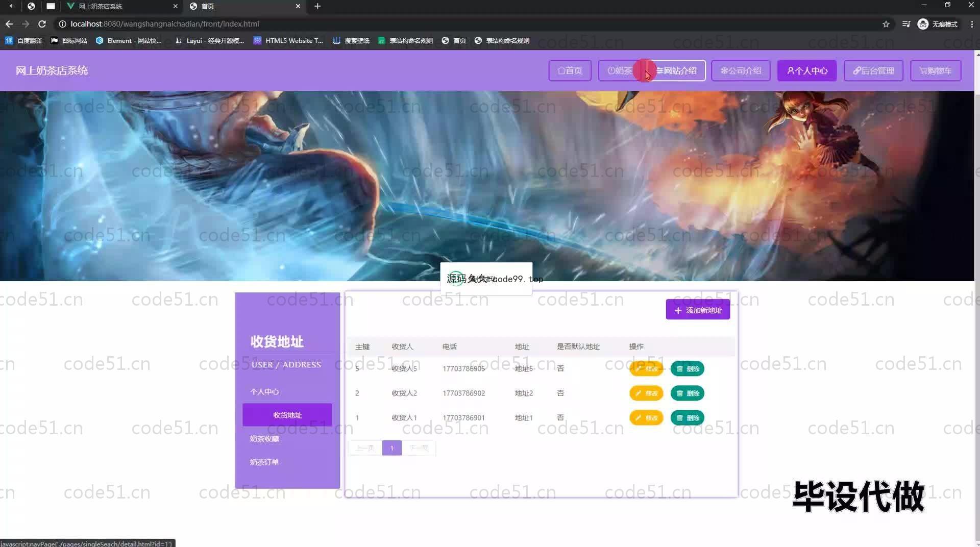Edit address row 收货人5
980x547 pixels.
coord(646,368)
